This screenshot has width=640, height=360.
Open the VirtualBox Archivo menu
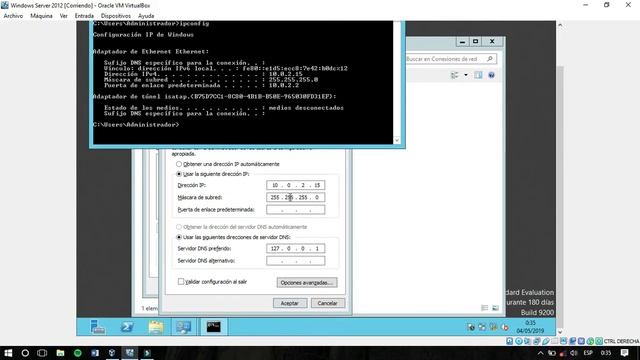(x=13, y=16)
